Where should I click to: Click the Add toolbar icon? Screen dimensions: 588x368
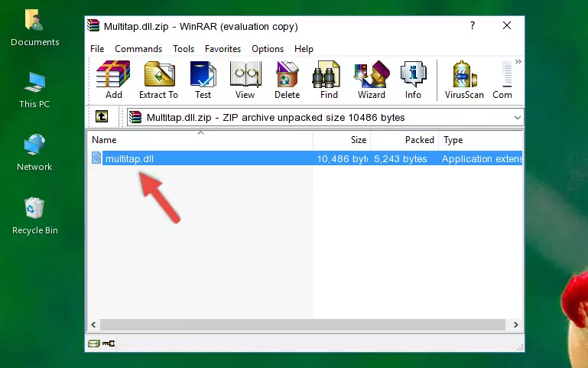click(113, 80)
